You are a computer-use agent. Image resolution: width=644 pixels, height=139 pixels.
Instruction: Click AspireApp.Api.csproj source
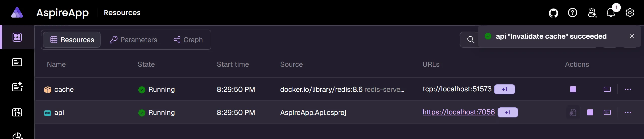[313, 112]
